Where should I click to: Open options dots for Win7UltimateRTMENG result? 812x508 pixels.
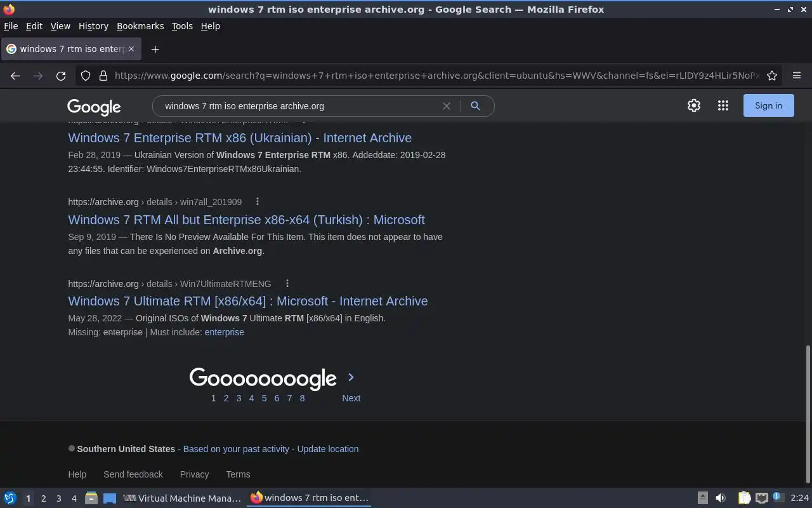point(287,283)
